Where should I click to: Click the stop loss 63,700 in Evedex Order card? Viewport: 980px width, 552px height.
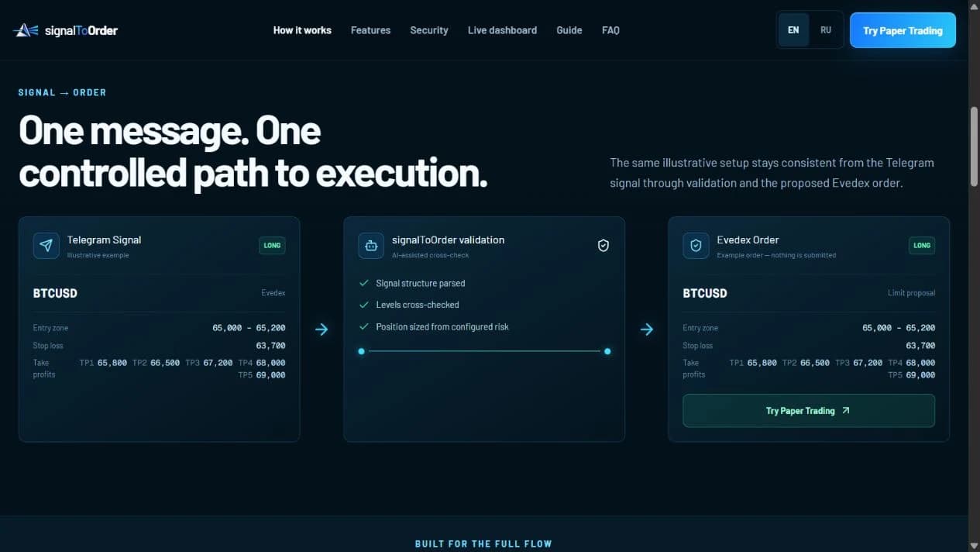pos(920,346)
